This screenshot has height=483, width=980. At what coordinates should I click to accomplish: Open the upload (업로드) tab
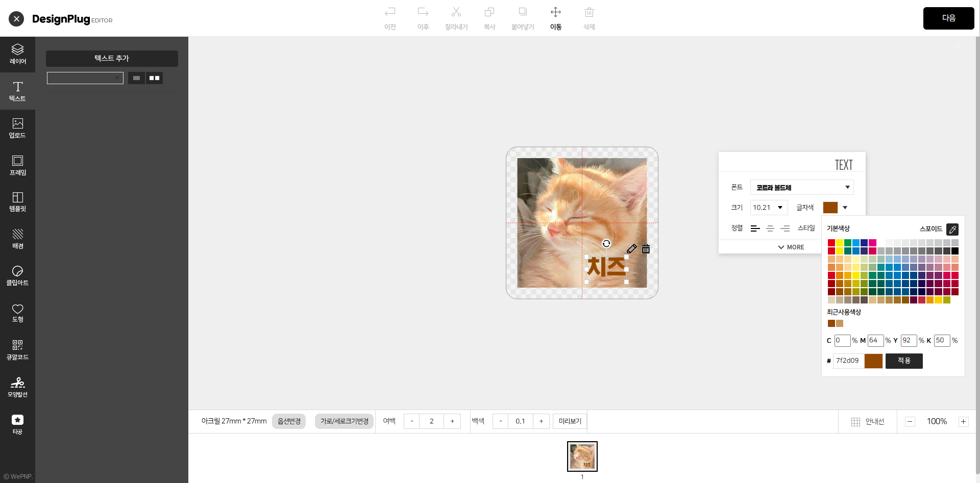click(17, 128)
